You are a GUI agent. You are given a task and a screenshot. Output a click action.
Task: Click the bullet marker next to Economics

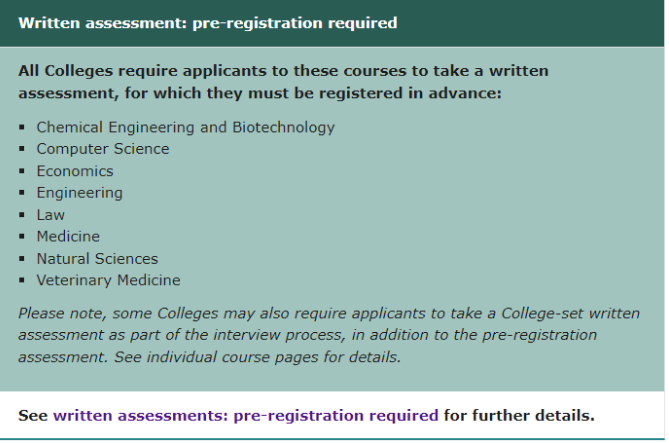click(22, 172)
